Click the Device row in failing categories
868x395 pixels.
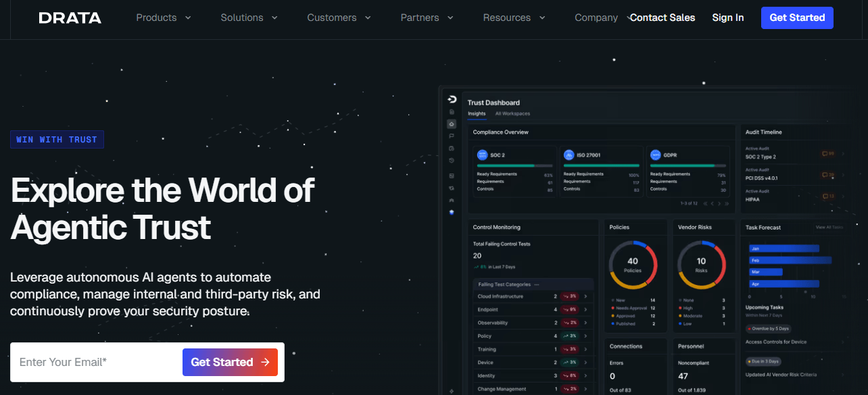[533, 363]
